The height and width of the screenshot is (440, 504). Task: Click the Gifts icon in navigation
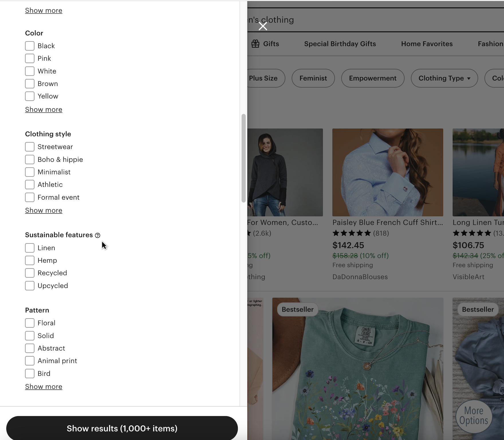click(255, 44)
